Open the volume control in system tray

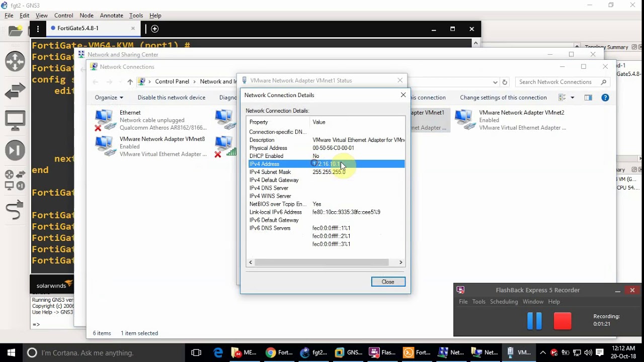(x=588, y=352)
